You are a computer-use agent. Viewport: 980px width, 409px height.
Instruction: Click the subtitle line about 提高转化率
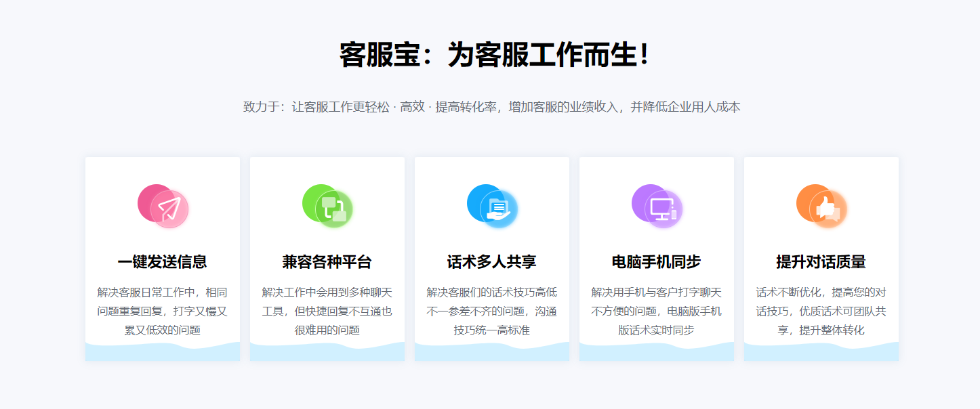coord(490,105)
